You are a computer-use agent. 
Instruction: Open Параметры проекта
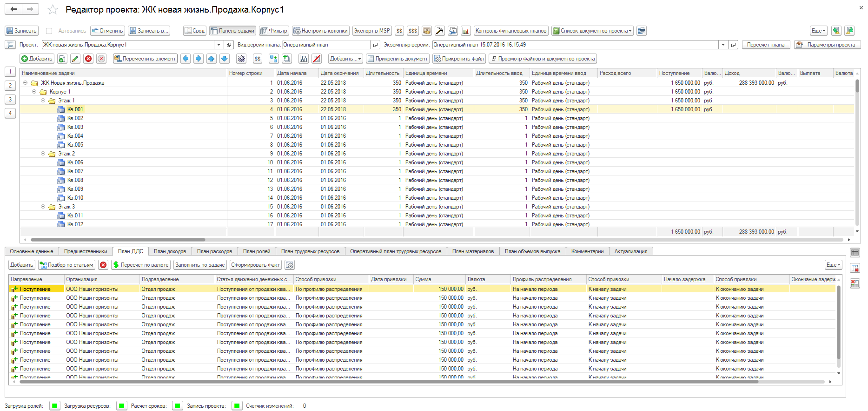(x=827, y=45)
